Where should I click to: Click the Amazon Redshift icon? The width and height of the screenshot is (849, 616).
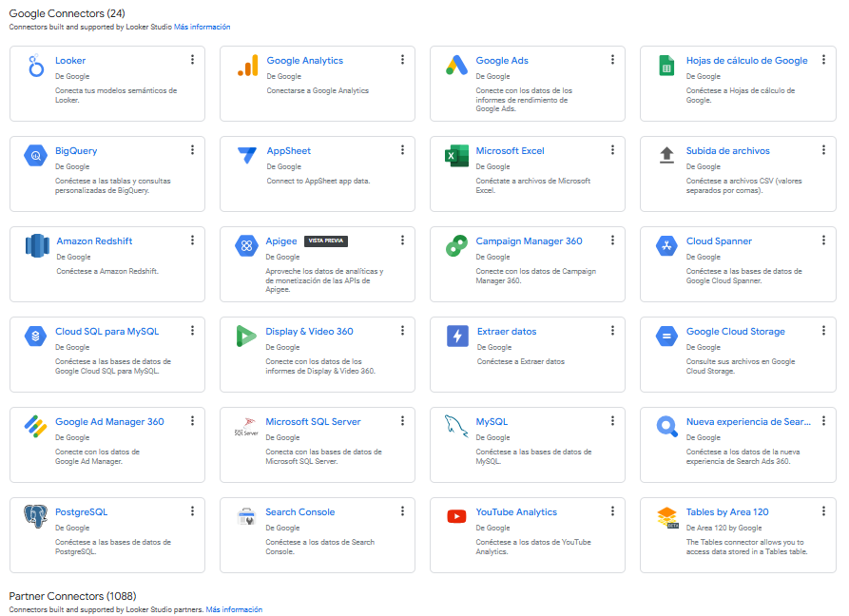coord(37,246)
